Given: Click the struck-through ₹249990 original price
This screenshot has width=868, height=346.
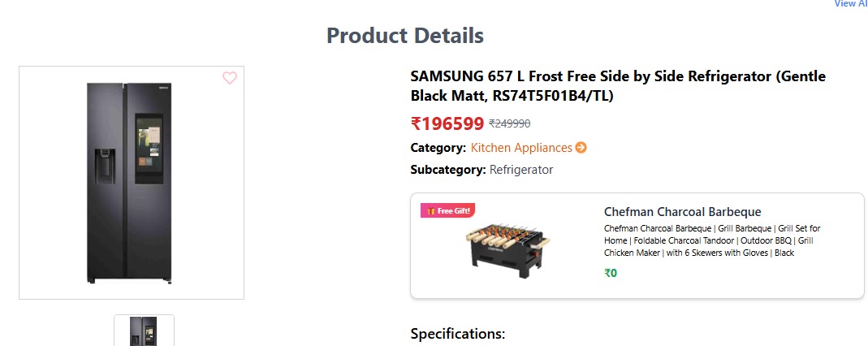Looking at the screenshot, I should (x=509, y=123).
